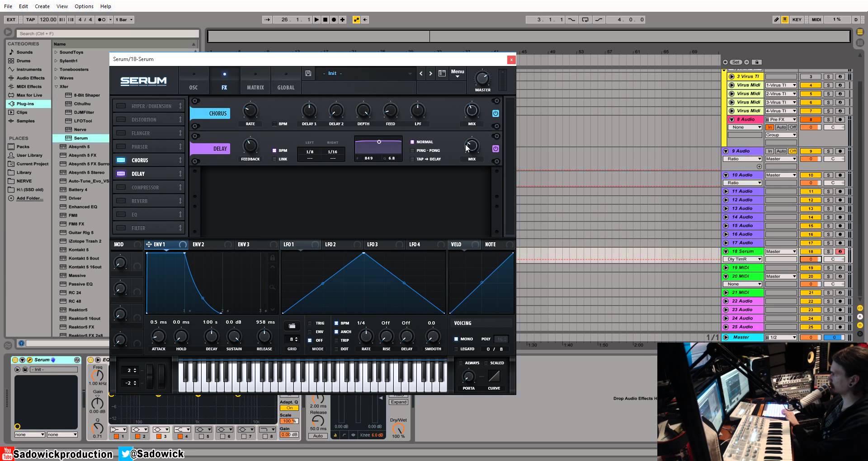Select the Audio Effects category in browser

tap(30, 78)
